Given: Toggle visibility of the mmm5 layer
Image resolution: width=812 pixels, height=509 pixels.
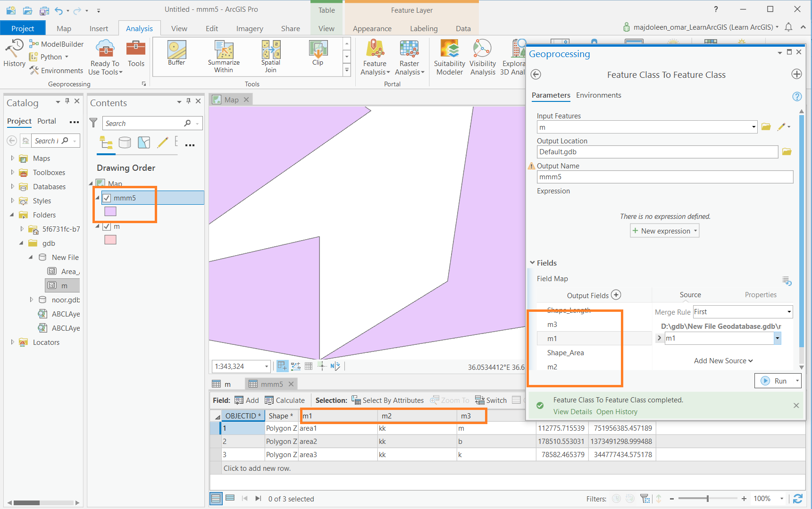Looking at the screenshot, I should coord(107,198).
